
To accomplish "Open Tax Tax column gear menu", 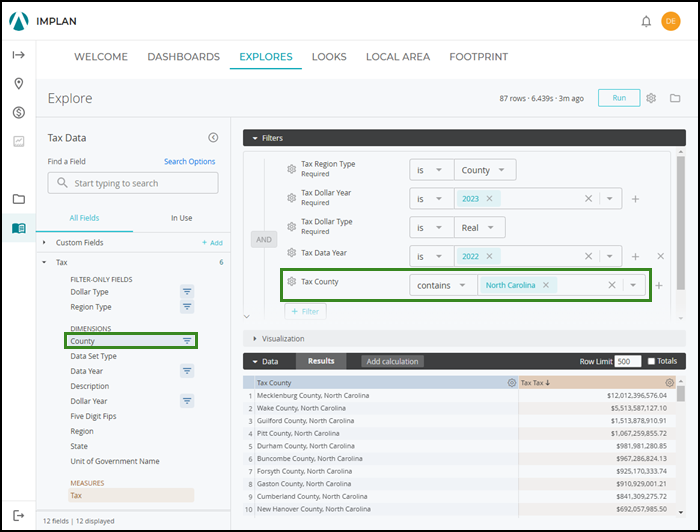I will pyautogui.click(x=669, y=382).
